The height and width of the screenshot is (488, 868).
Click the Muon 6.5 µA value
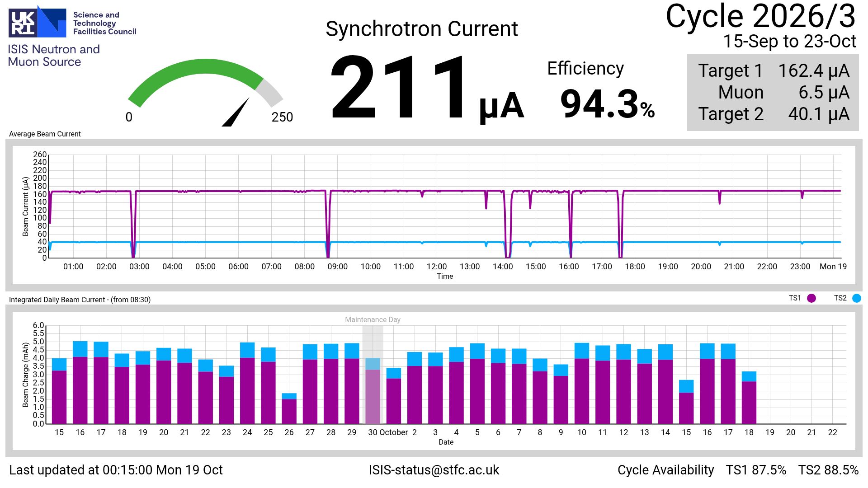click(824, 93)
